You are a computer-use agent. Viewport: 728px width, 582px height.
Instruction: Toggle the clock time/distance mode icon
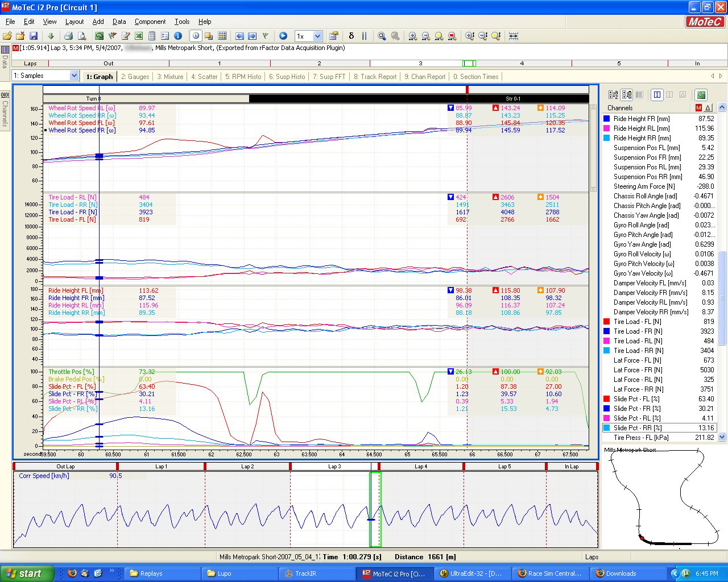[196, 36]
